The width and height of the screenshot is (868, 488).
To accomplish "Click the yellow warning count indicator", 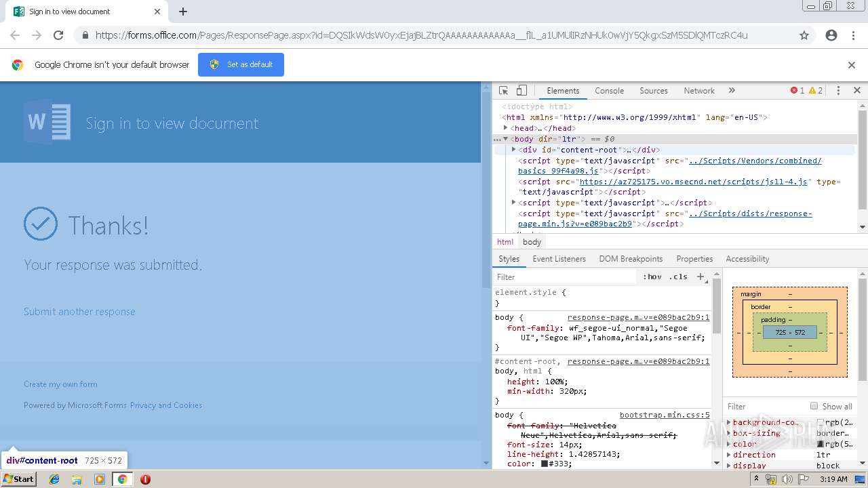I will [816, 91].
